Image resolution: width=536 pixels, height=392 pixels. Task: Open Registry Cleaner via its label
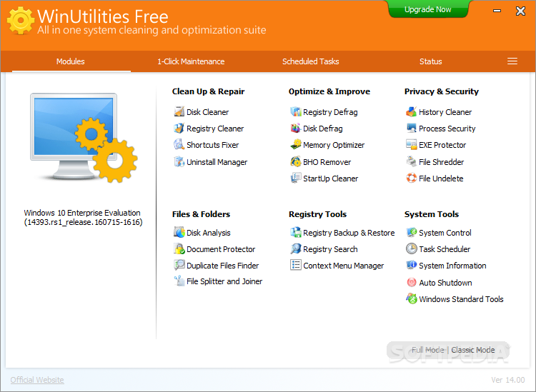(215, 129)
